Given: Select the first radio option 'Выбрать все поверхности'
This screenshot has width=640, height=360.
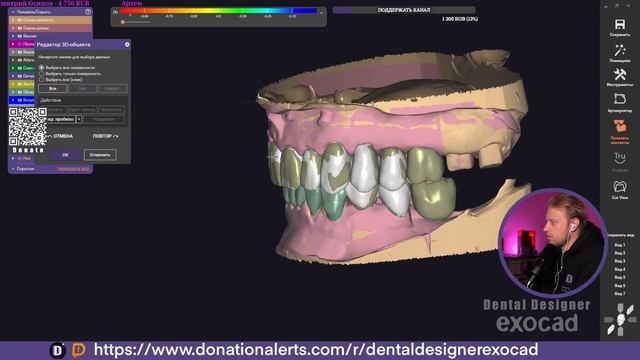Looking at the screenshot, I should [x=42, y=67].
